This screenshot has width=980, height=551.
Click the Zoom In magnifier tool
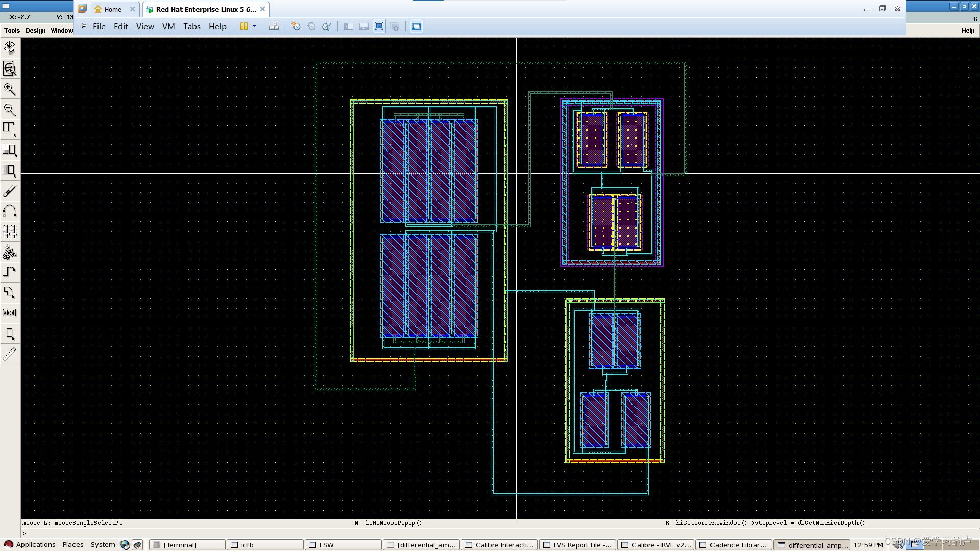(10, 89)
